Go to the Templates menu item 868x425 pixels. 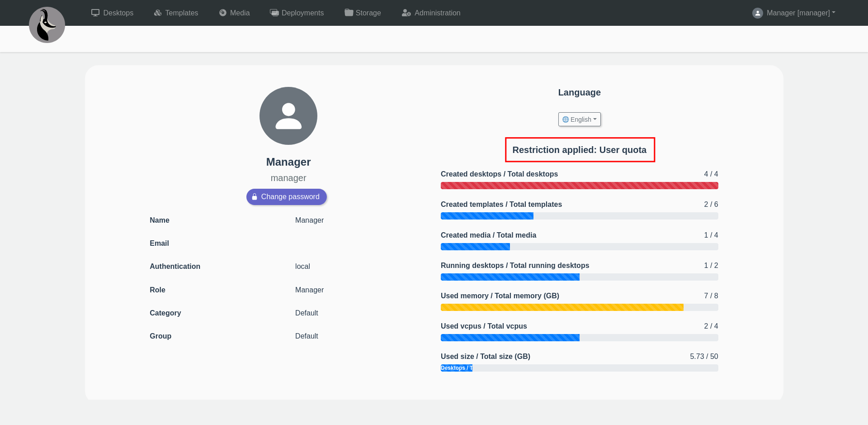(181, 13)
